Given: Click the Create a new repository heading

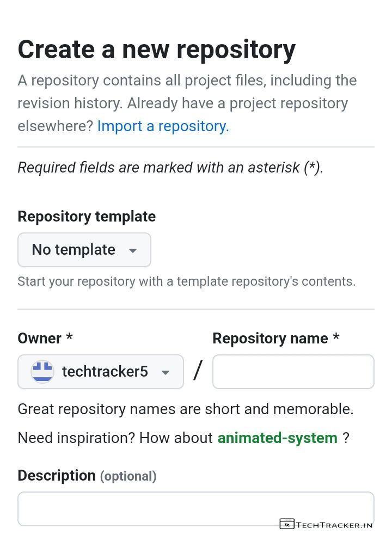Looking at the screenshot, I should [x=156, y=50].
